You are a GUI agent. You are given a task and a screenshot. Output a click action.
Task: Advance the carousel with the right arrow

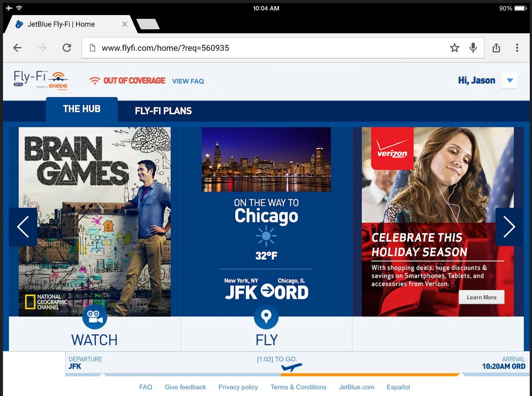click(x=509, y=227)
